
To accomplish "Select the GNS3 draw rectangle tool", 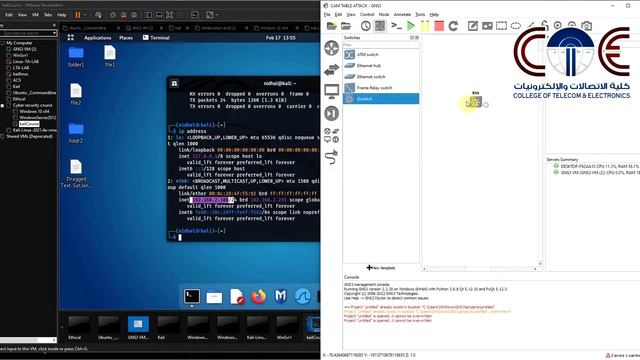I will pos(501,26).
